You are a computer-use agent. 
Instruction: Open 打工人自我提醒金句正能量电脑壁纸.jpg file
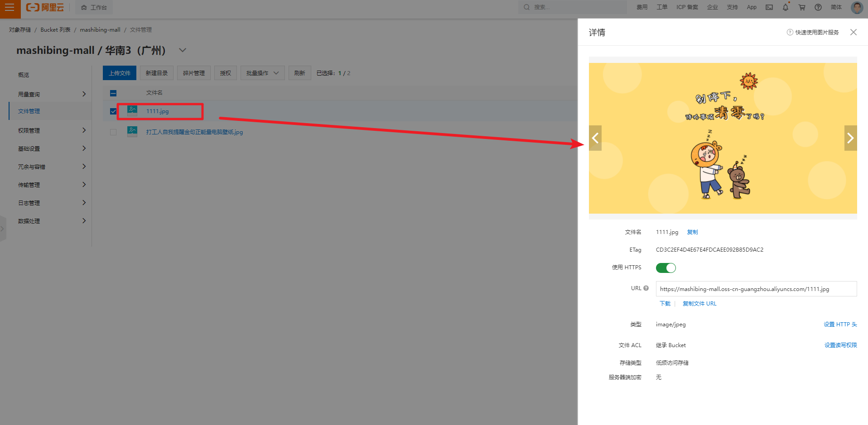194,132
